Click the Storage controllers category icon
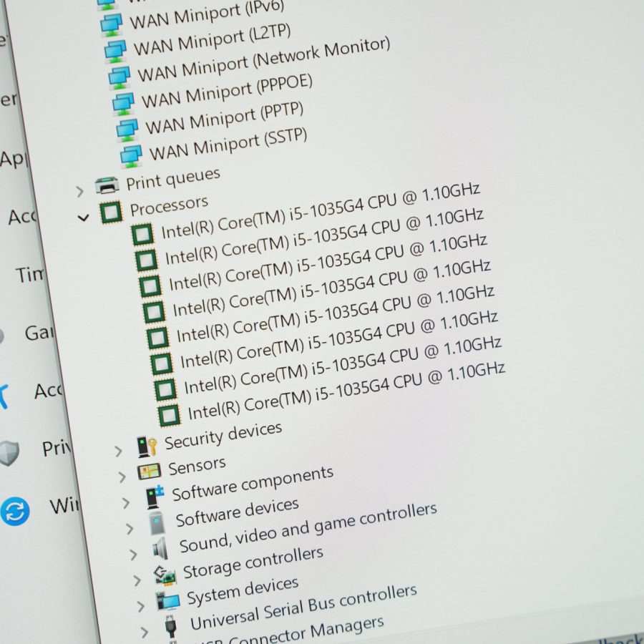 tap(165, 575)
